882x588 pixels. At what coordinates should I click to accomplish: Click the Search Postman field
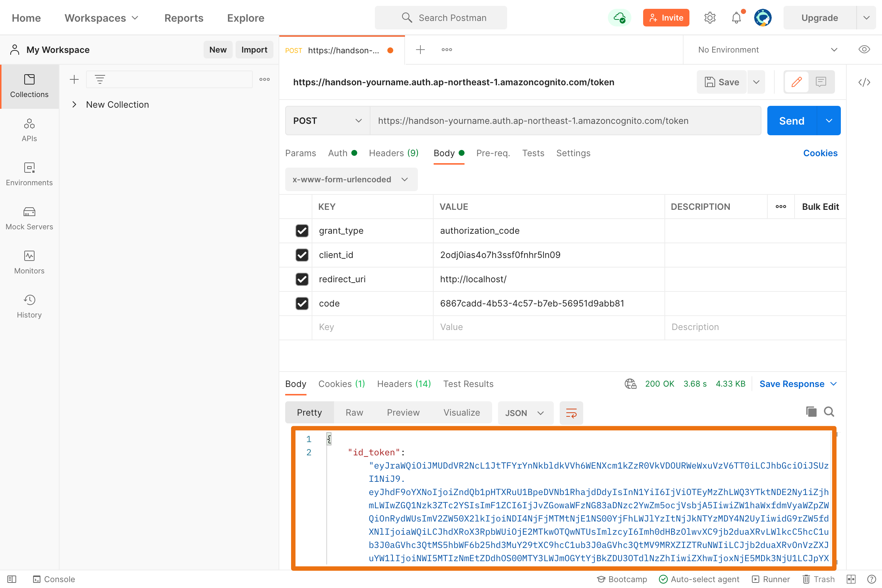click(441, 18)
